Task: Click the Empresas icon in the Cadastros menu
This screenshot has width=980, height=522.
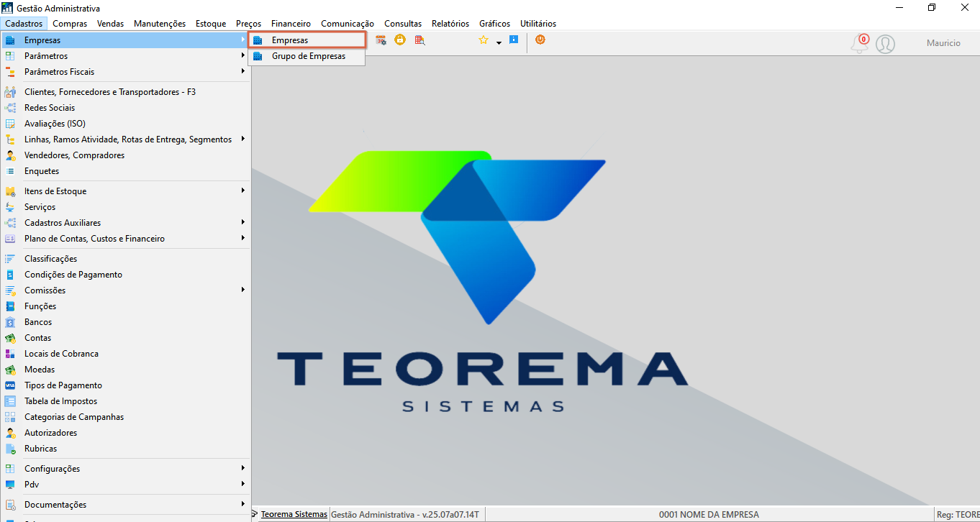Action: tap(10, 40)
